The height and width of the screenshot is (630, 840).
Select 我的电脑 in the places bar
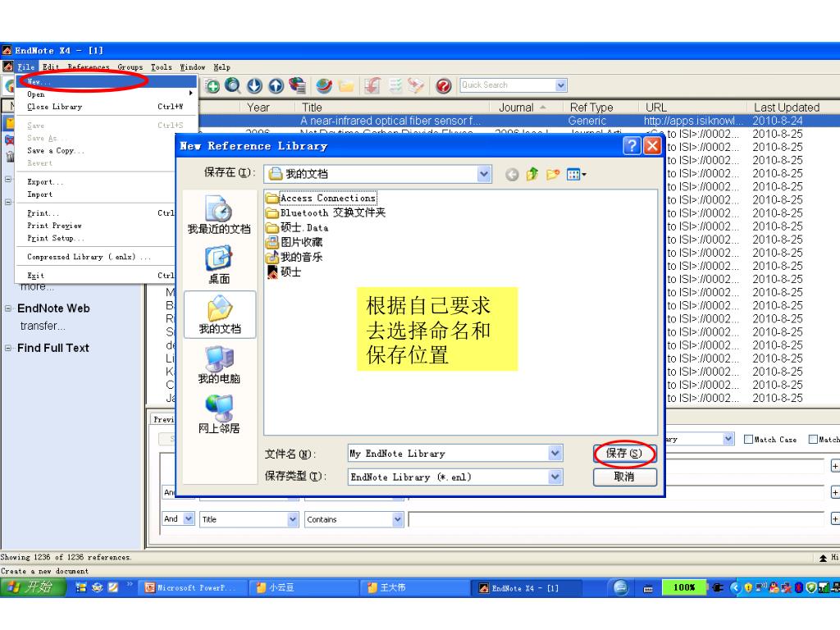218,365
